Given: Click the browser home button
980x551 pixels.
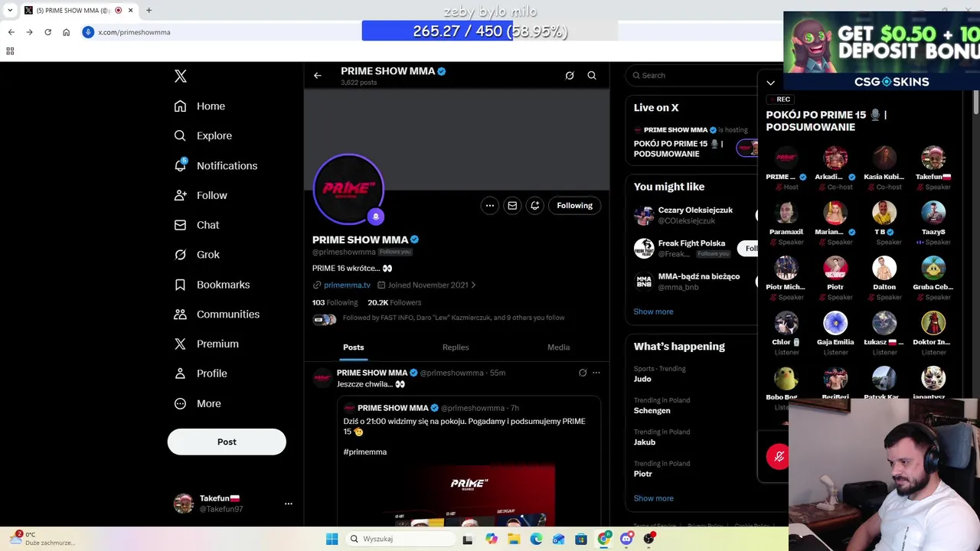Looking at the screenshot, I should pos(66,32).
